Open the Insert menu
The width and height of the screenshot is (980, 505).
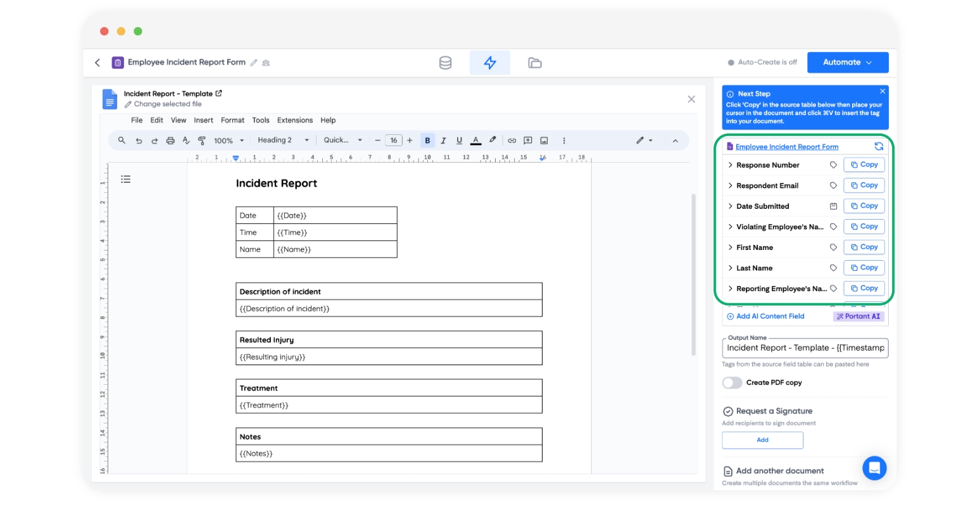(x=203, y=120)
